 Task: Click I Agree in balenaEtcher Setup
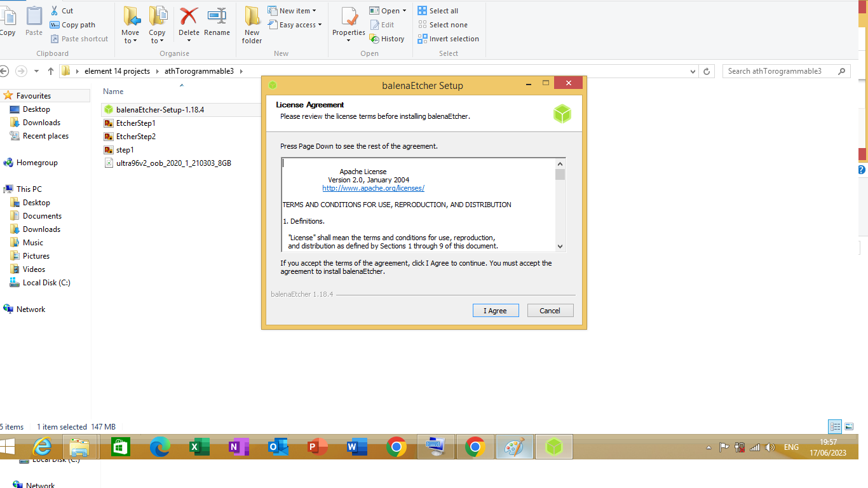496,311
